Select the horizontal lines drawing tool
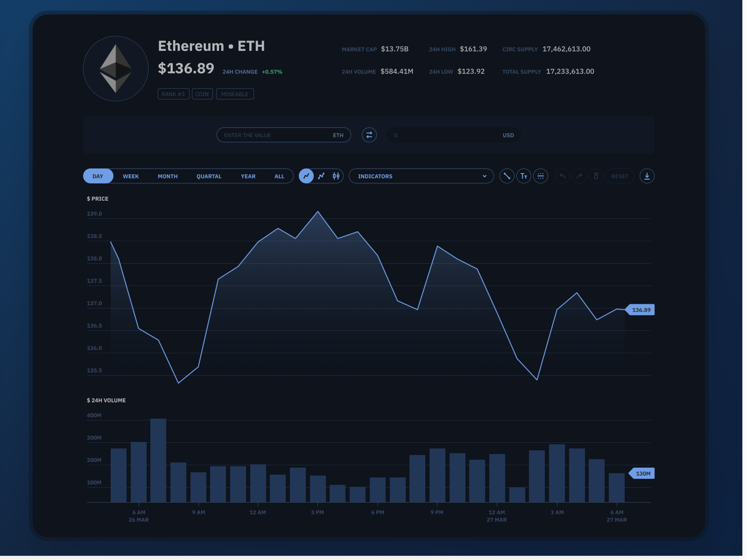 click(x=541, y=176)
